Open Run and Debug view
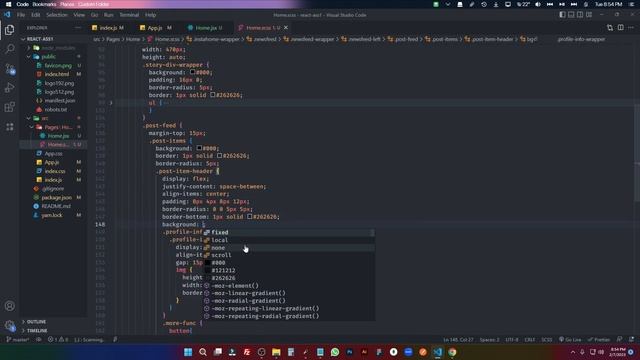This screenshot has height=360, width=640. [x=9, y=88]
